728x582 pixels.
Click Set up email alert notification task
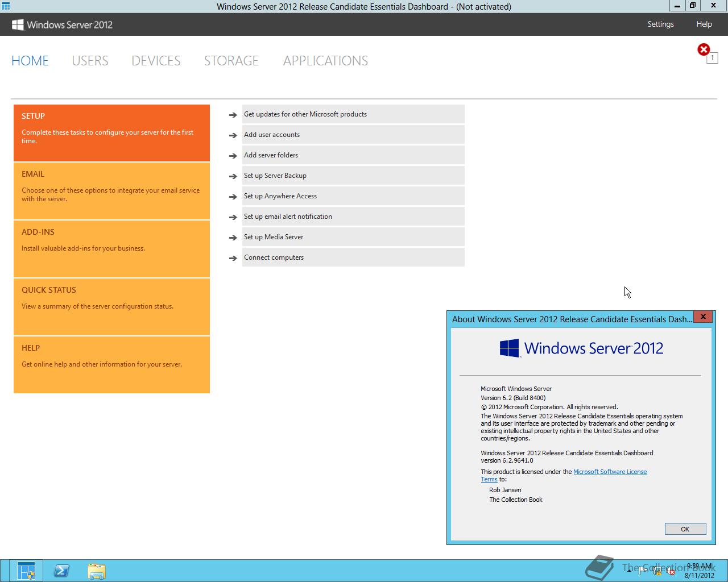(x=353, y=217)
